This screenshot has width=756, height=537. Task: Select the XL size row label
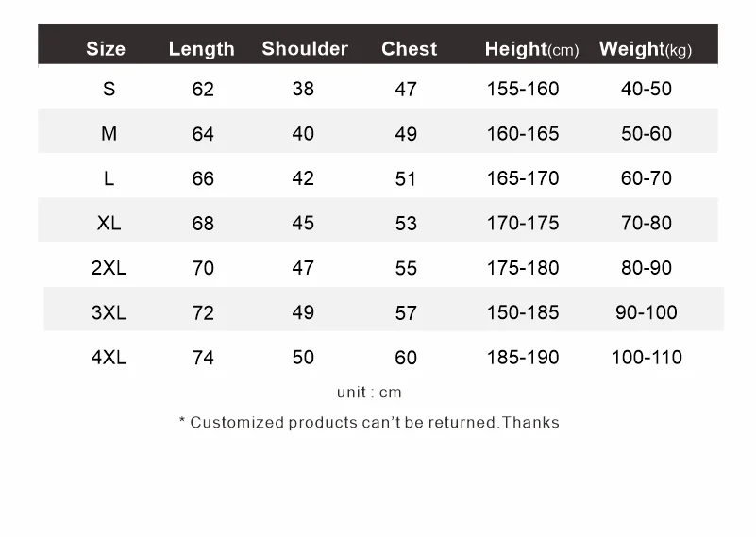(109, 224)
